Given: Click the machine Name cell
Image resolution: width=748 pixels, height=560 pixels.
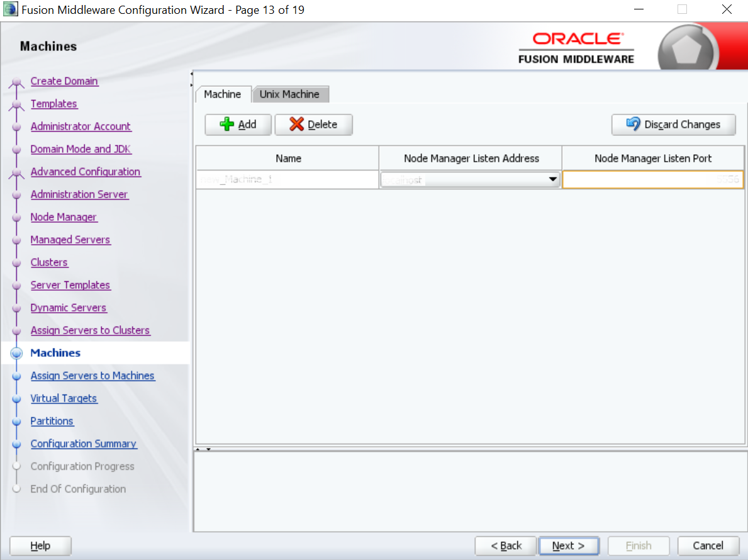Looking at the screenshot, I should coord(287,179).
